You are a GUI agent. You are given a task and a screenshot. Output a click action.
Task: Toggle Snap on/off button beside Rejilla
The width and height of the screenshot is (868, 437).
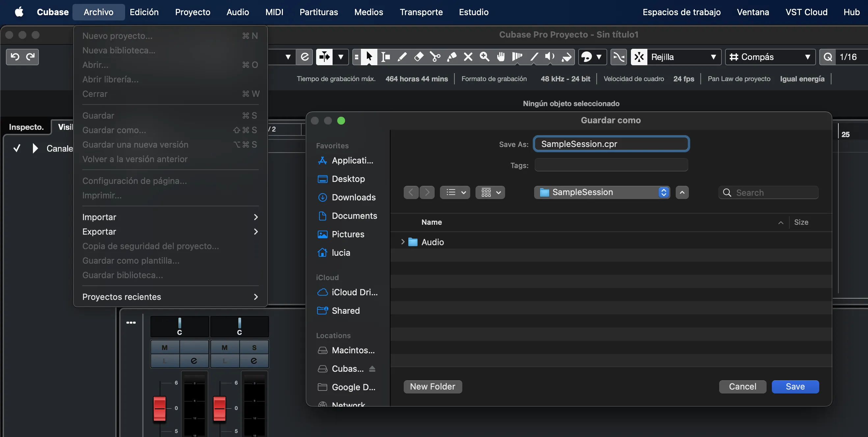(x=639, y=57)
